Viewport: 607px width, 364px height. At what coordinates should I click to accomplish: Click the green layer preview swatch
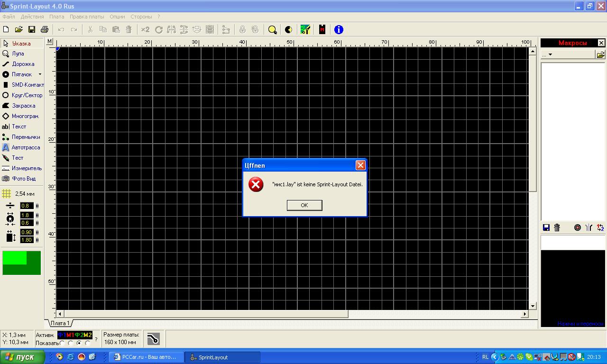click(21, 263)
